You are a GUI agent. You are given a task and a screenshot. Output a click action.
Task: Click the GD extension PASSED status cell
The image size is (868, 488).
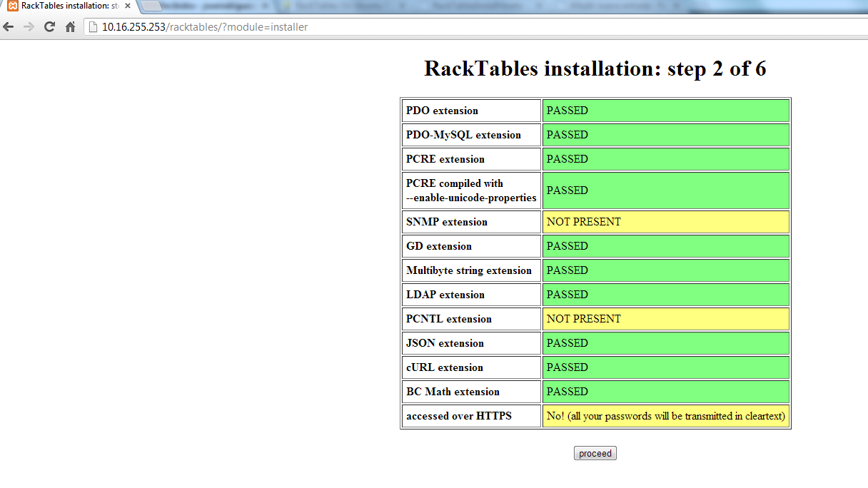click(665, 246)
